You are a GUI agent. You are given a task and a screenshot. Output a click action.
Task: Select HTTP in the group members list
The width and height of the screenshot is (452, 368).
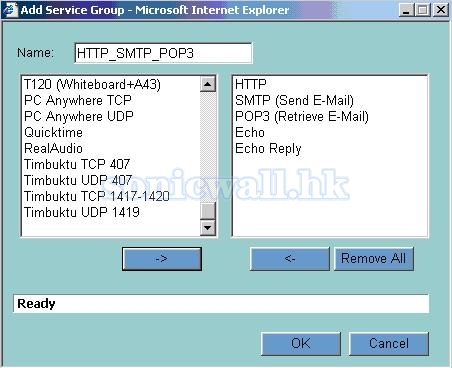tap(251, 84)
